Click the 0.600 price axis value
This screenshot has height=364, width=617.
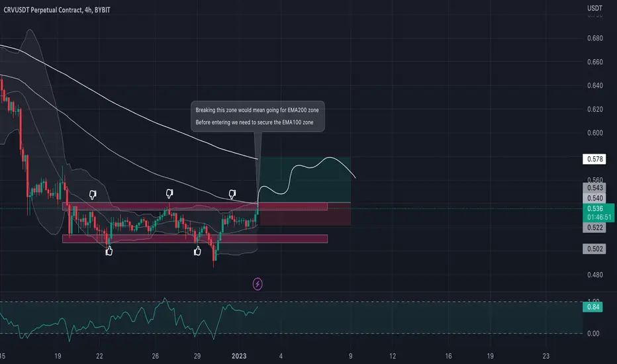click(594, 132)
